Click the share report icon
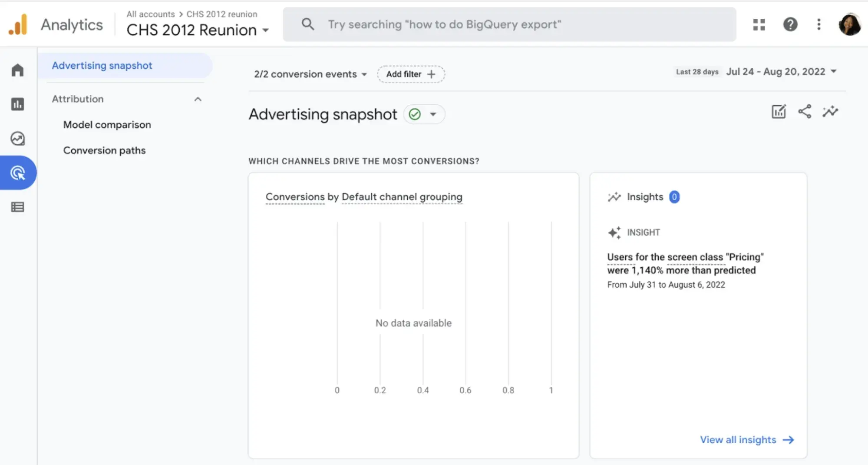868x465 pixels. (805, 112)
